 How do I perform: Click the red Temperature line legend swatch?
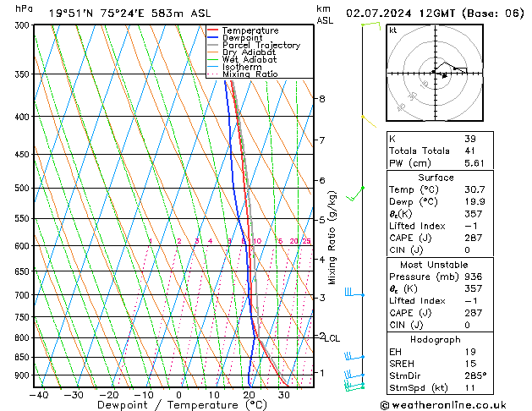[x=212, y=30]
